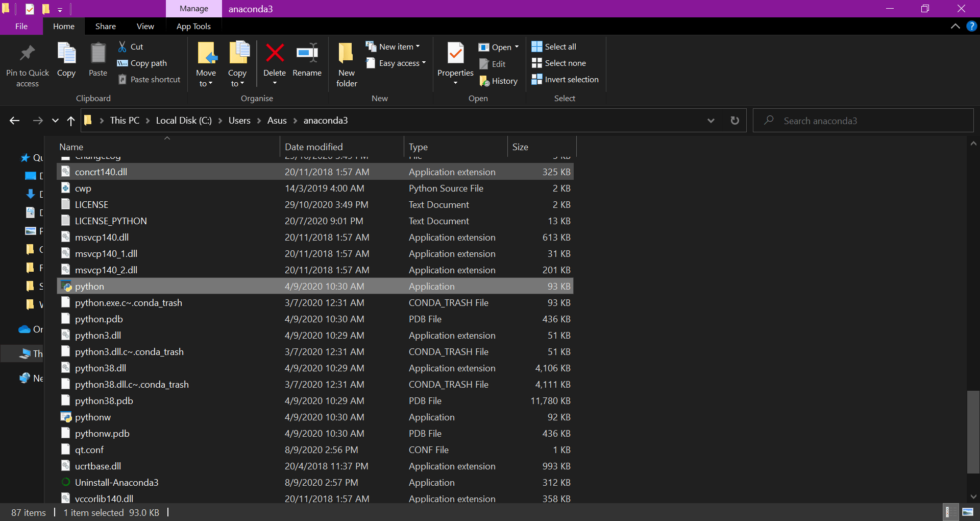Click the Properties icon
The height and width of the screenshot is (521, 980).
(455, 53)
